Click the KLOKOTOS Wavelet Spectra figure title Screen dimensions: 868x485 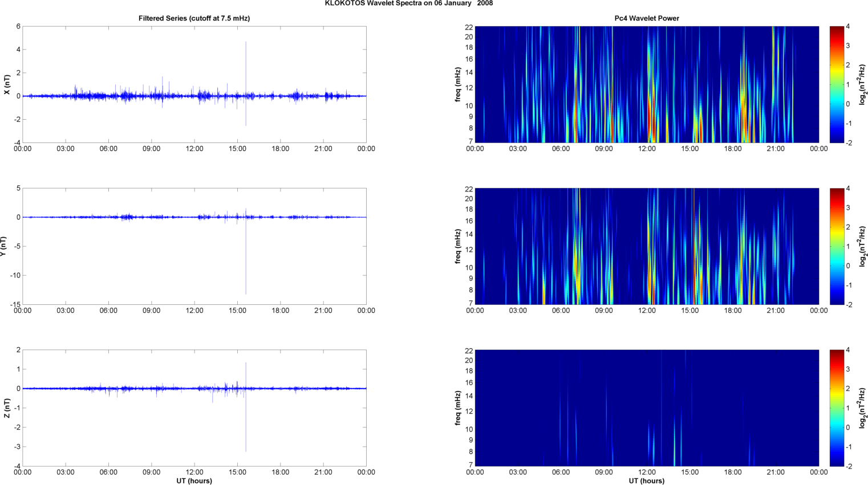point(408,3)
